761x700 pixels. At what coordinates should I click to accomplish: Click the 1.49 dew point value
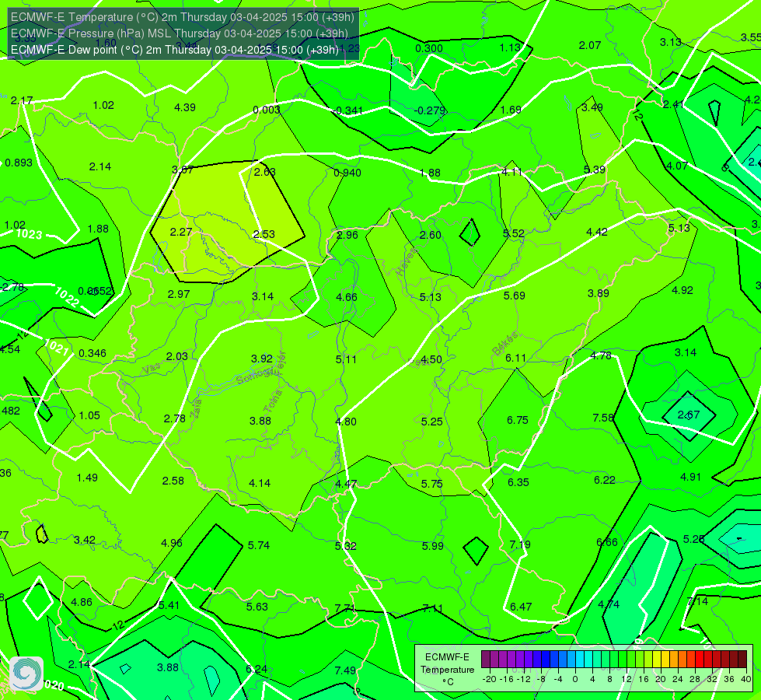[x=87, y=478]
